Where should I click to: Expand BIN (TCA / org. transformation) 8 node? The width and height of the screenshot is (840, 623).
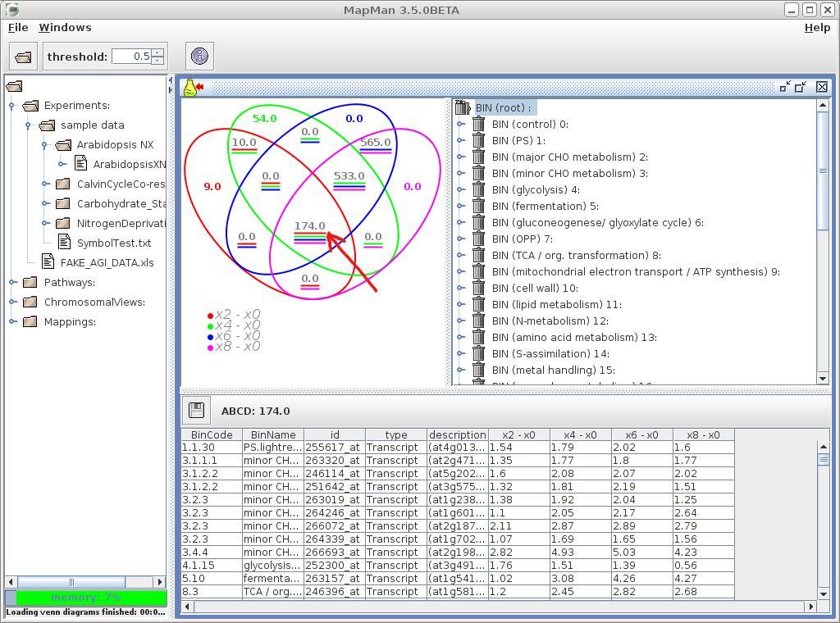click(461, 255)
